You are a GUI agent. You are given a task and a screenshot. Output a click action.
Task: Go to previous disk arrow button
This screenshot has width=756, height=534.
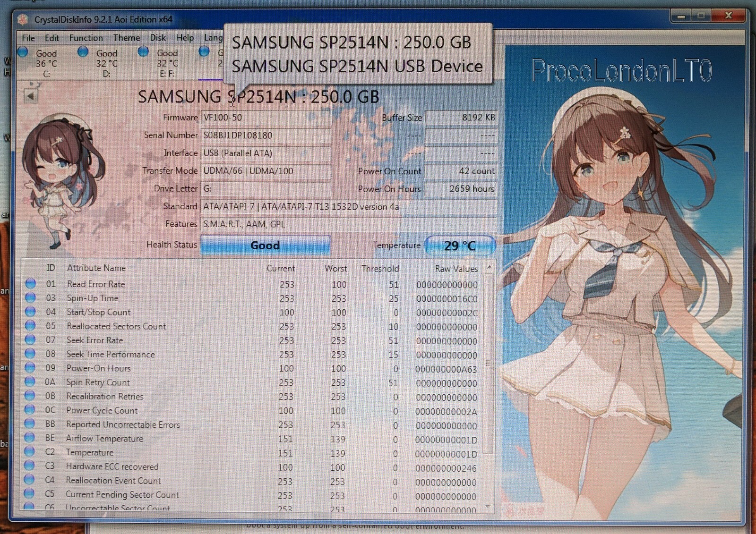(31, 96)
